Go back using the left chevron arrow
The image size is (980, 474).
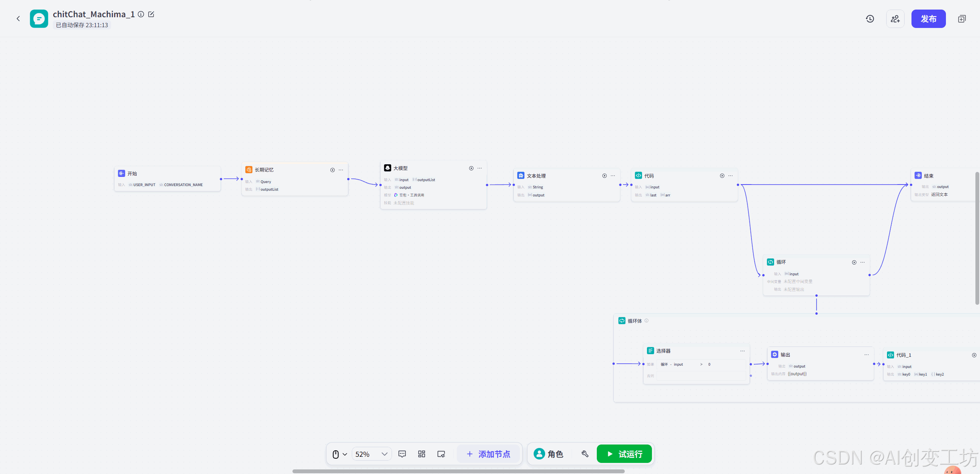coord(18,18)
